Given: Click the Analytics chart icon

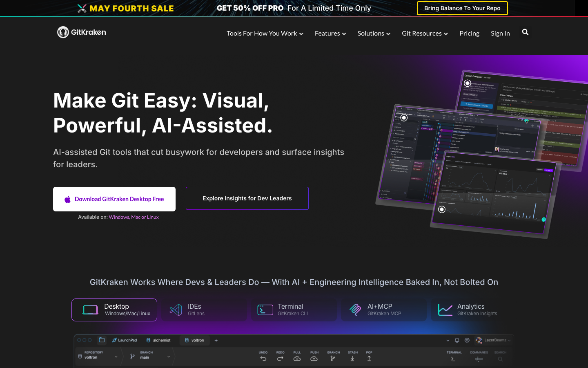Looking at the screenshot, I should coord(445,310).
